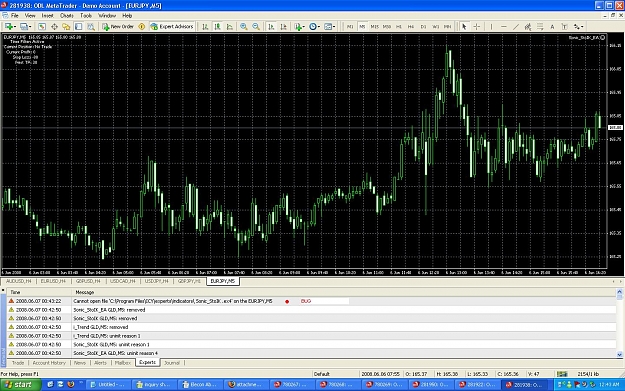Toggle the Expert Advisors button
This screenshot has width=625, height=391.
(x=172, y=26)
